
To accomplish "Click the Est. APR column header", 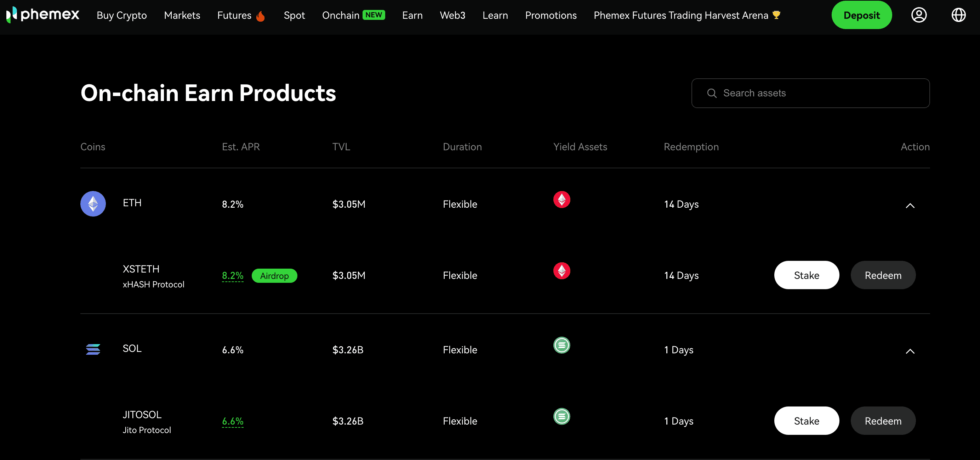I will [241, 147].
